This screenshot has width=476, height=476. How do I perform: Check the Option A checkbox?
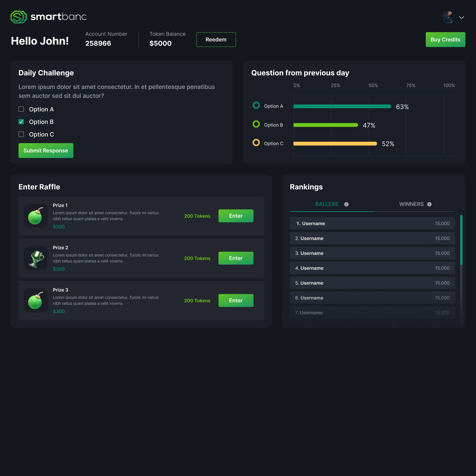pyautogui.click(x=21, y=109)
